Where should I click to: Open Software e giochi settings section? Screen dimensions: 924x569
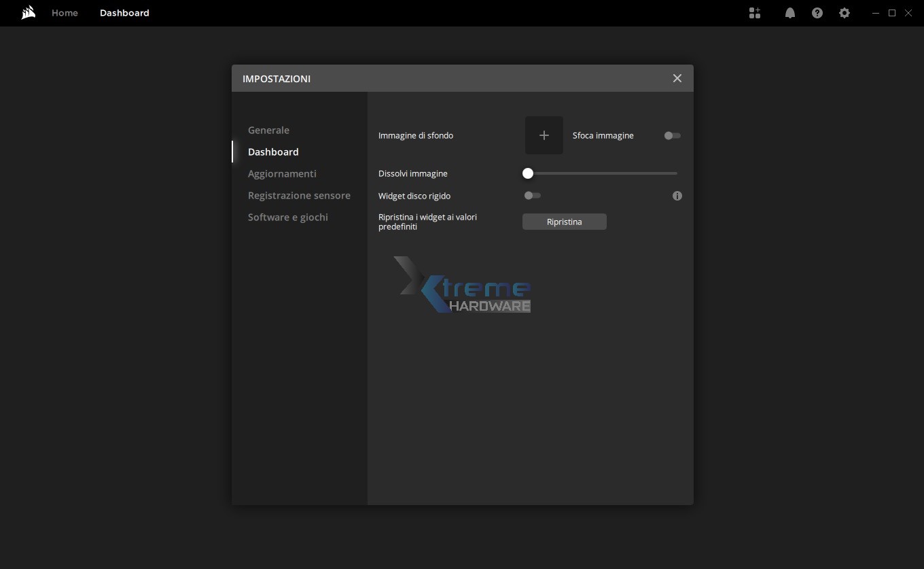click(x=287, y=217)
